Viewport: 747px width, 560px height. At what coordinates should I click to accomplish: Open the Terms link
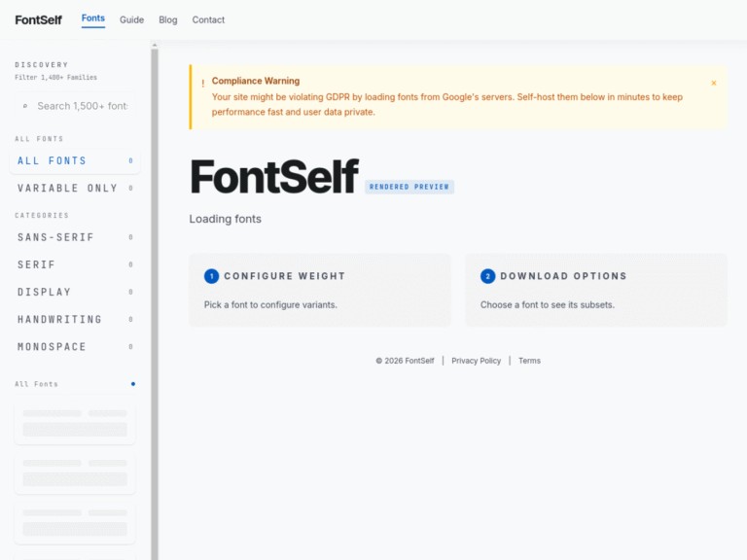pyautogui.click(x=529, y=361)
